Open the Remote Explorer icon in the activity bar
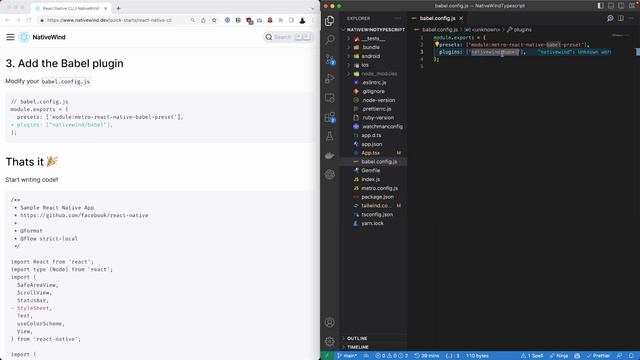 [330, 98]
